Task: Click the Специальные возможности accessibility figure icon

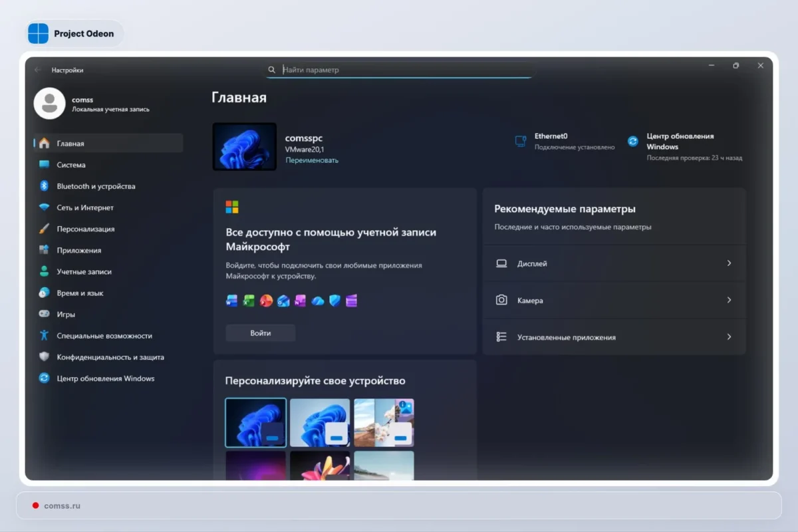Action: tap(44, 336)
